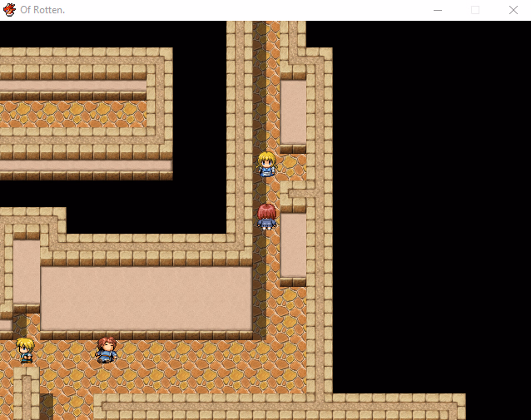
Task: Click the blonde girl in blue dress
Action: [x=267, y=165]
